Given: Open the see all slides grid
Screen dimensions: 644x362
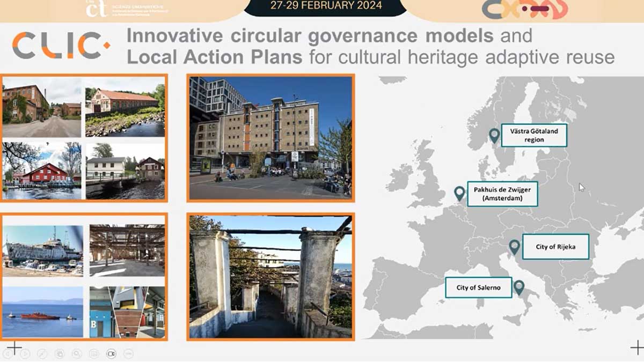Looking at the screenshot, I should click(x=60, y=353).
